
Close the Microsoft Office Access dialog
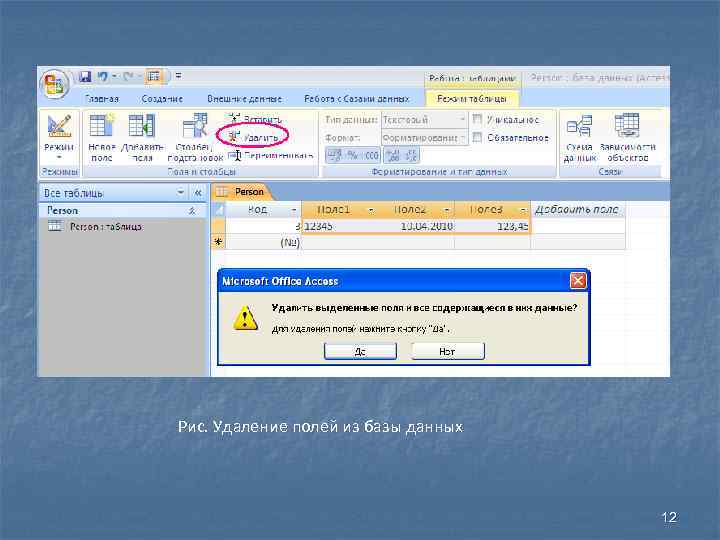click(x=578, y=281)
